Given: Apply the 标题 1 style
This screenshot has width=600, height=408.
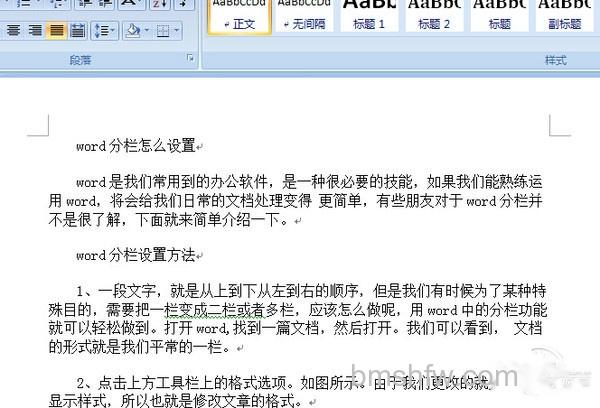Looking at the screenshot, I should coord(369,16).
